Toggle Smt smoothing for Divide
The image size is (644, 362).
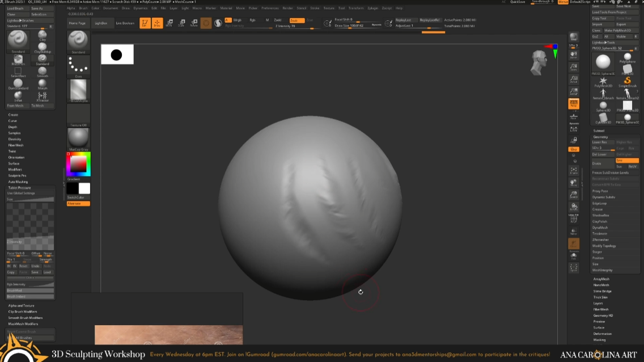(x=627, y=161)
